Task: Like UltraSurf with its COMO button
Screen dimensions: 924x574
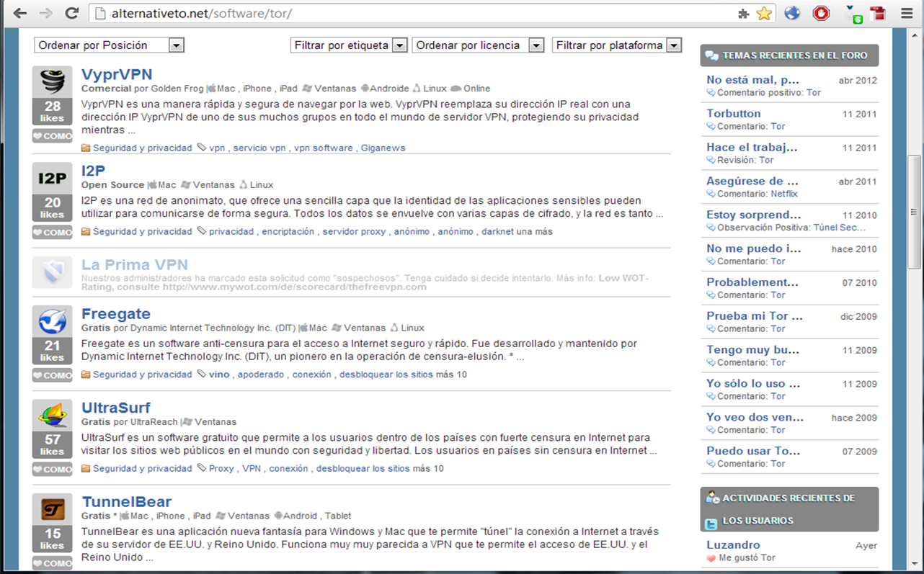Action: click(x=53, y=469)
